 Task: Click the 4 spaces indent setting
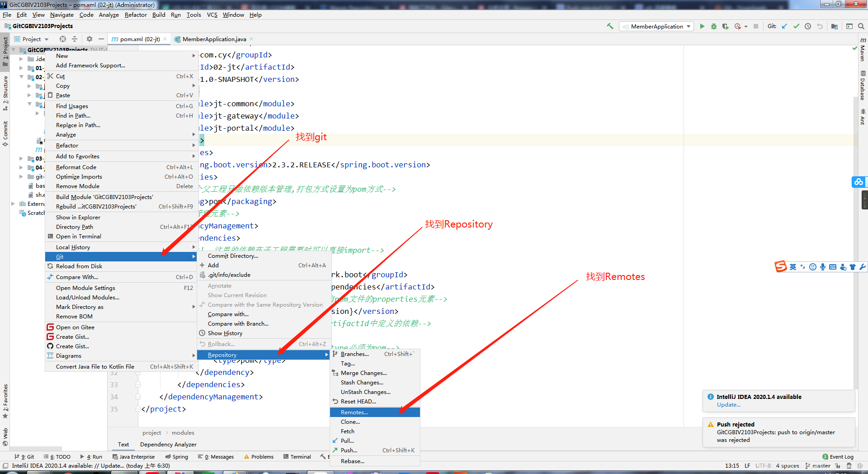[788, 466]
